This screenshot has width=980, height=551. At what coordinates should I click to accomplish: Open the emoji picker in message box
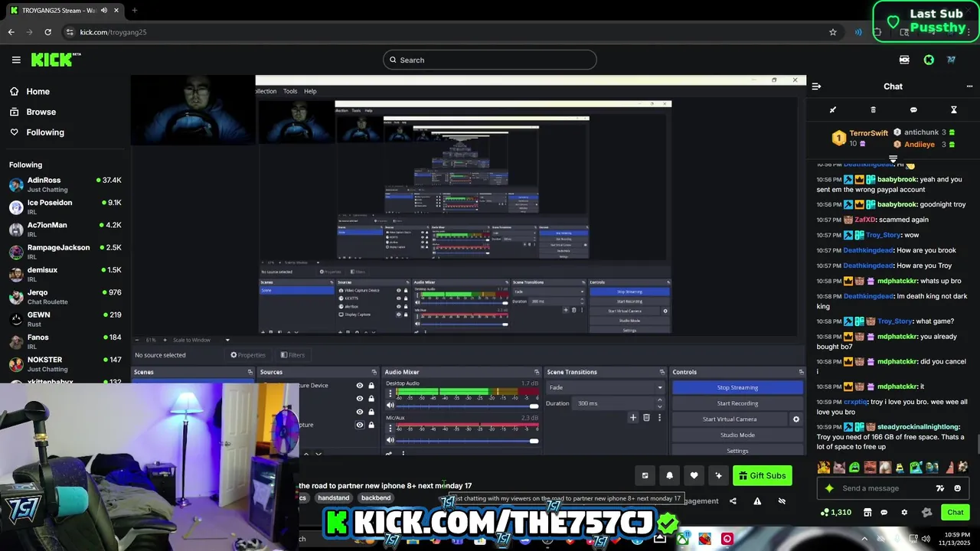coord(958,488)
